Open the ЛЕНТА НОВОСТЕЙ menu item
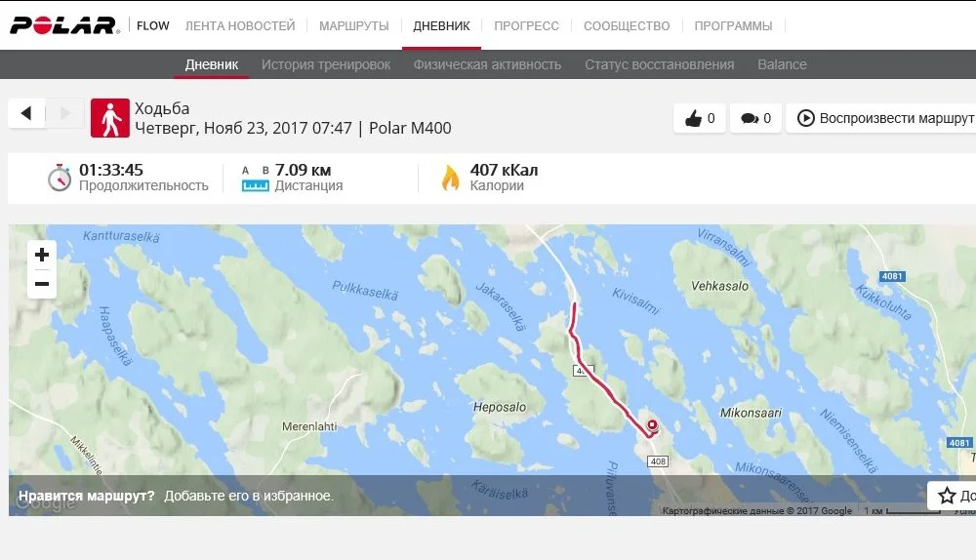The height and width of the screenshot is (560, 976). (x=240, y=26)
